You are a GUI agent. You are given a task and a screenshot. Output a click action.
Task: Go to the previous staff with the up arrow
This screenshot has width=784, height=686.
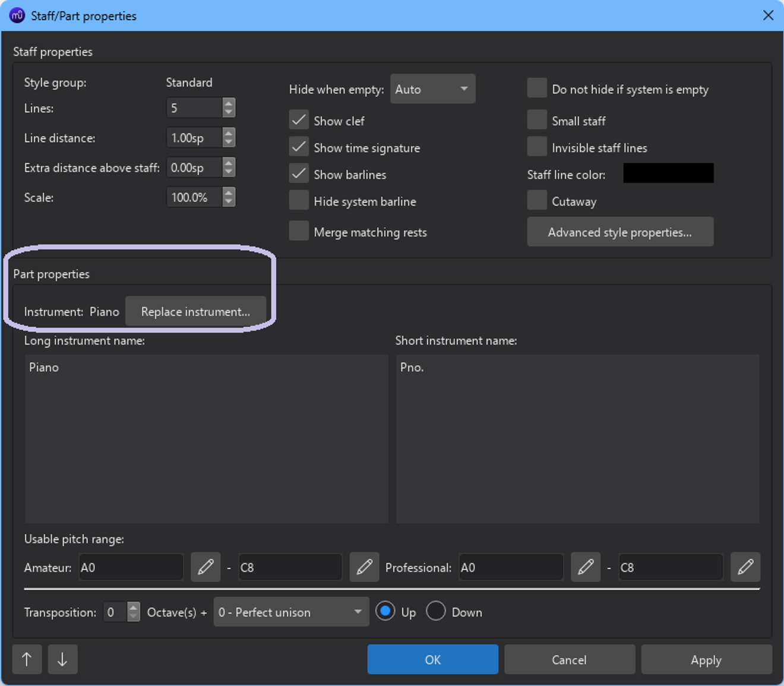pos(27,659)
